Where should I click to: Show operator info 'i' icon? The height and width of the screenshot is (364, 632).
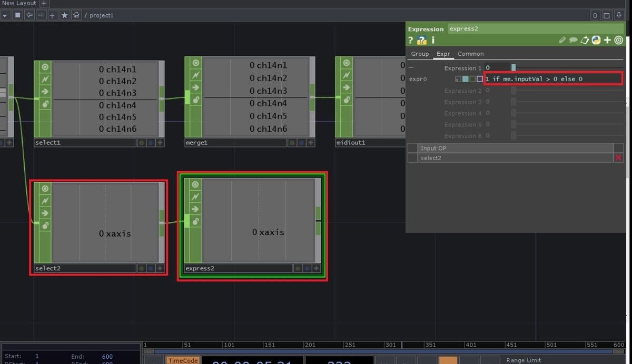(x=433, y=40)
